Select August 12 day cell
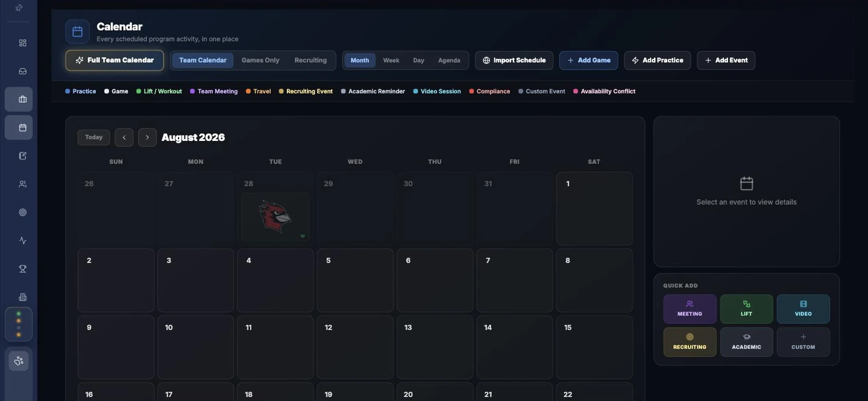868x401 pixels. [355, 347]
